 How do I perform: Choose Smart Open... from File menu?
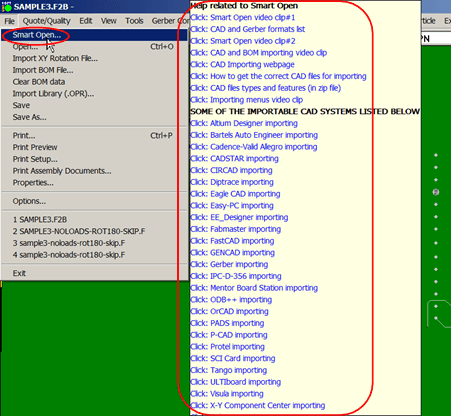pos(95,35)
